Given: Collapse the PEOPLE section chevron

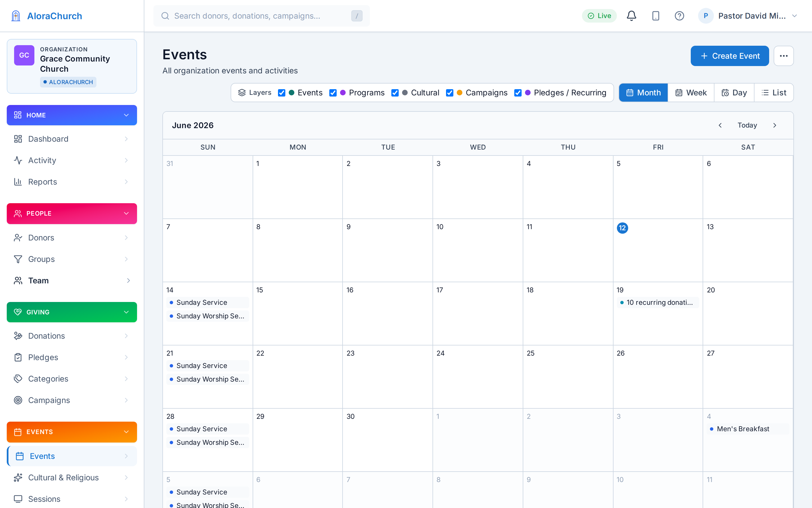Looking at the screenshot, I should 126,213.
